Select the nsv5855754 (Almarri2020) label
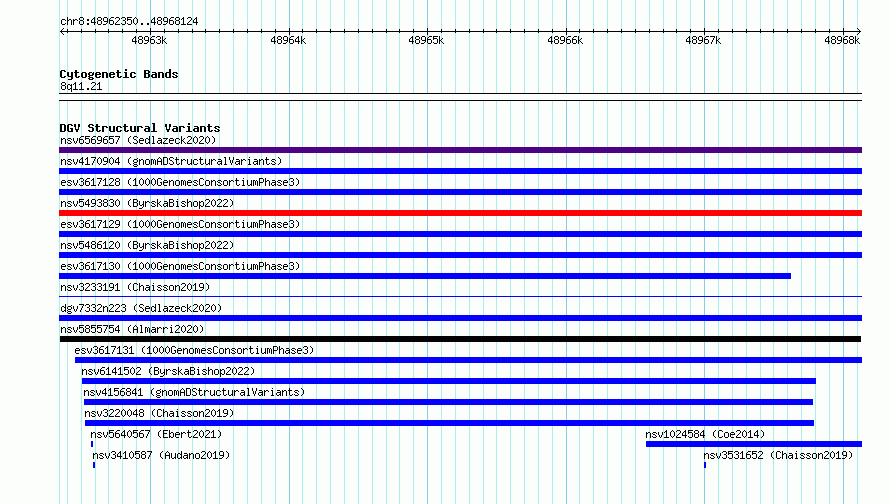Screen dimensions: 890x504 pos(132,329)
